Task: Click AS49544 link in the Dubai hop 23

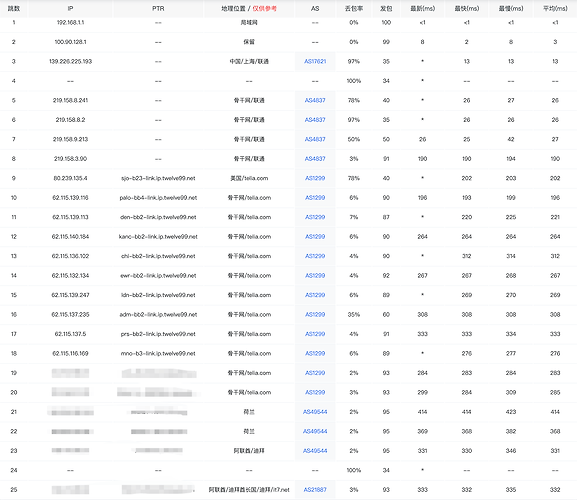Action: (x=315, y=451)
